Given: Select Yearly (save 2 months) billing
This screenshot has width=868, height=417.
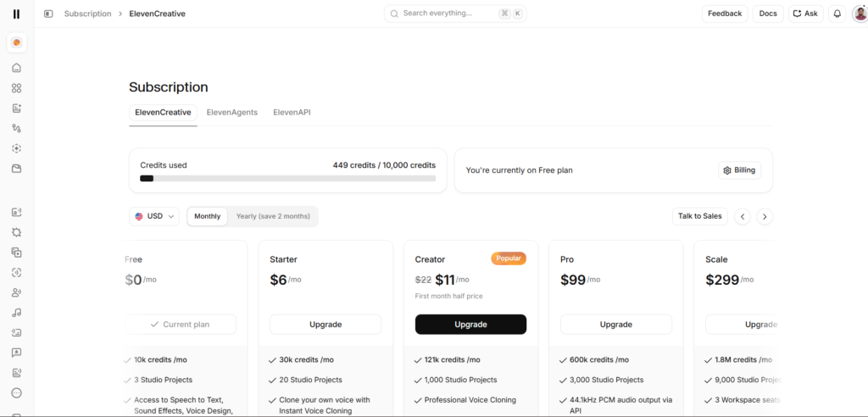Looking at the screenshot, I should (x=273, y=216).
